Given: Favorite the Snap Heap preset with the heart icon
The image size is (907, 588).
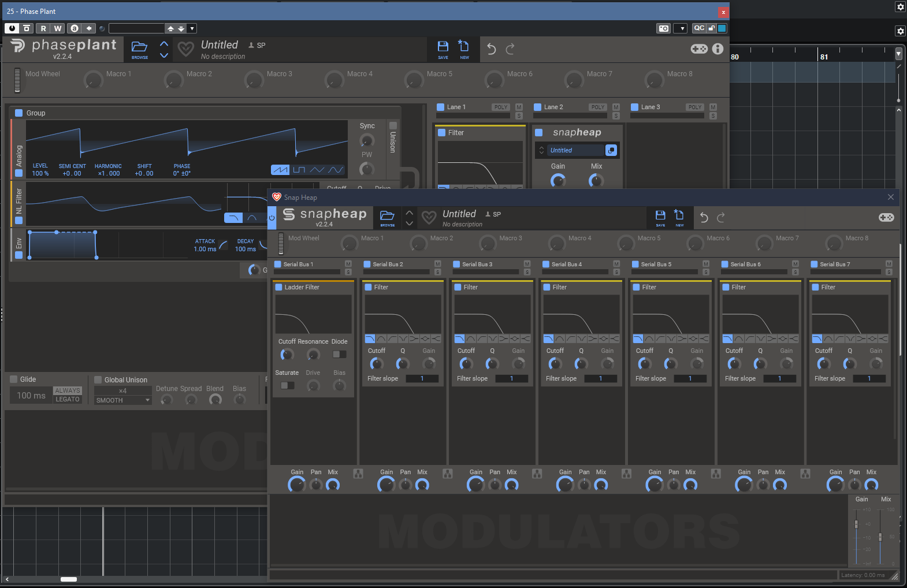Looking at the screenshot, I should (429, 217).
